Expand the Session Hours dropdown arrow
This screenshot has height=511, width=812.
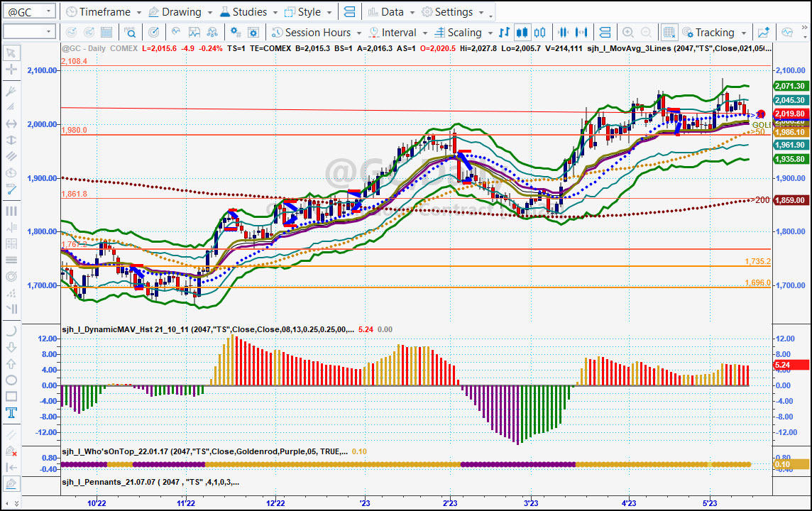click(359, 33)
